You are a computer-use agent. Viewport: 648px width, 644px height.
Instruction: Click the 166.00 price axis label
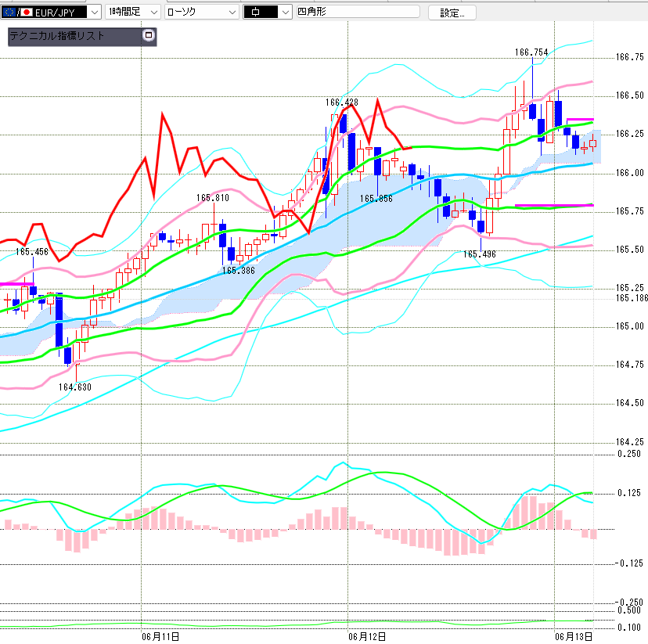630,173
